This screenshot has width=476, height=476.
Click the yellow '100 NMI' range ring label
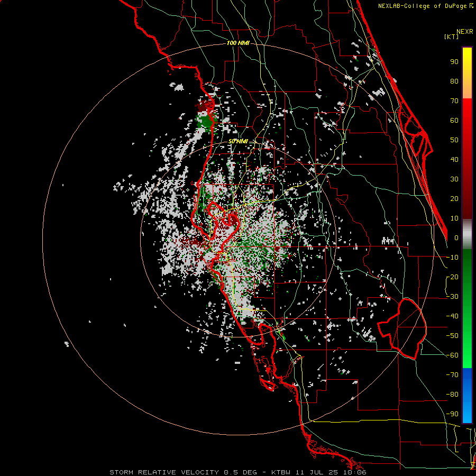(x=238, y=43)
